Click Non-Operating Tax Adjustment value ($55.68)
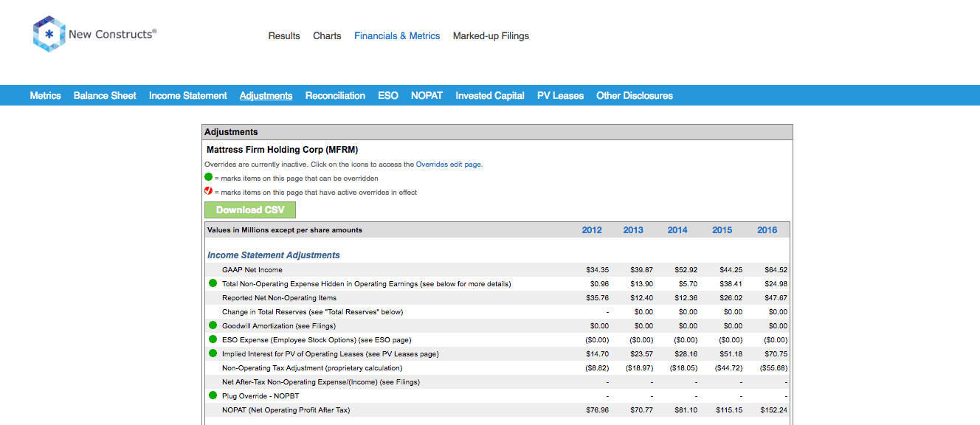 click(773, 367)
